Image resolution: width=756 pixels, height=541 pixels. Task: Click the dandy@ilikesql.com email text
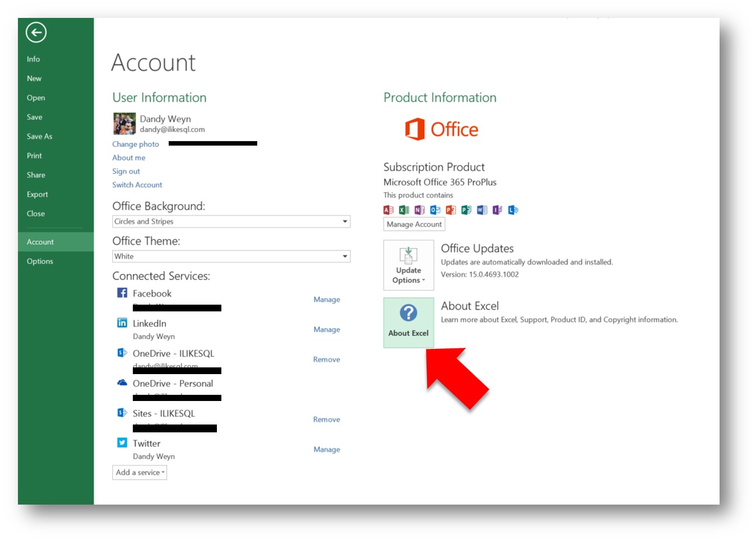tap(173, 129)
